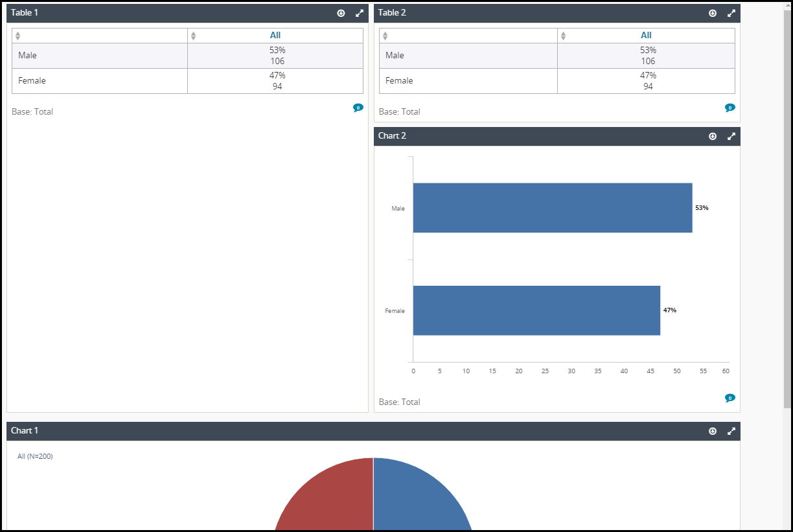Sort Table 1 by the row label column
Image resolution: width=793 pixels, height=532 pixels.
(x=18, y=36)
